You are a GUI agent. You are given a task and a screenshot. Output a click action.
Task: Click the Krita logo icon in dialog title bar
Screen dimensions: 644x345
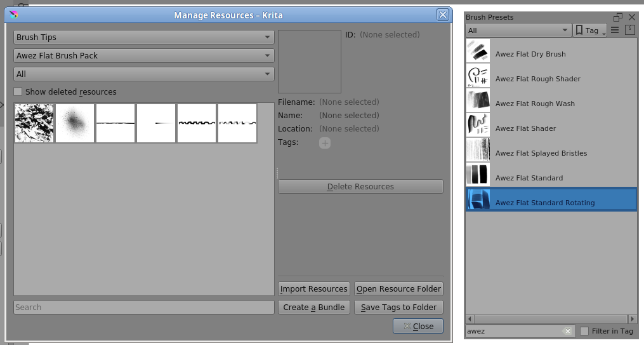[x=13, y=15]
